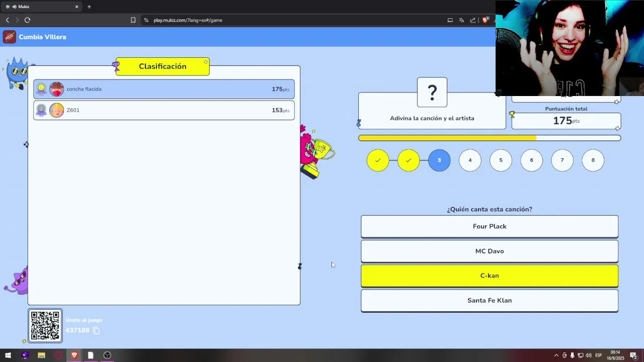Open File Explorer from taskbar

tap(41, 355)
